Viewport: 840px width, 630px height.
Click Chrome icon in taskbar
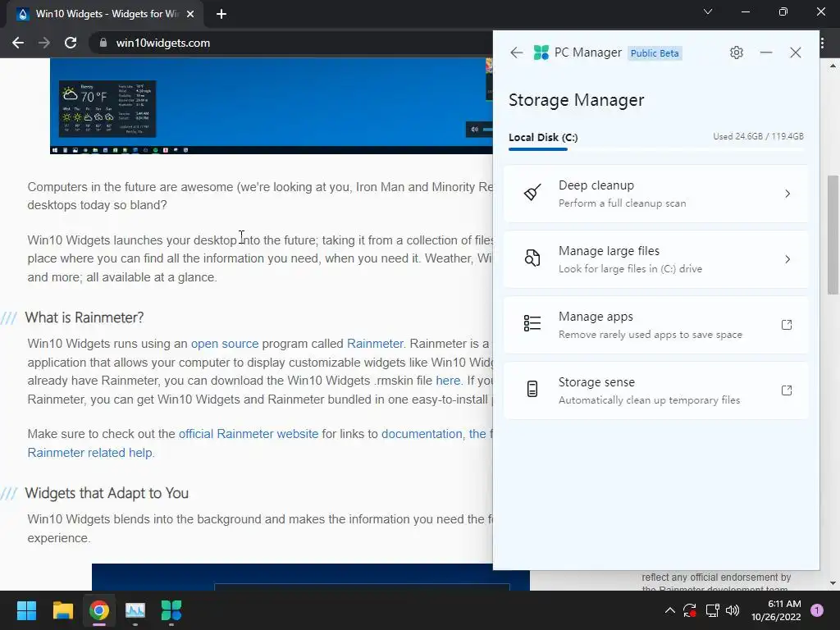click(98, 610)
